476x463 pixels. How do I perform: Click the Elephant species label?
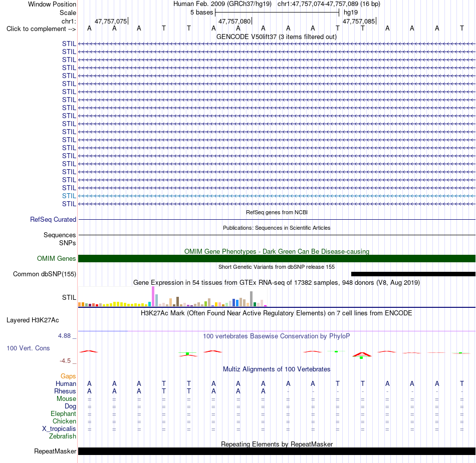point(63,413)
